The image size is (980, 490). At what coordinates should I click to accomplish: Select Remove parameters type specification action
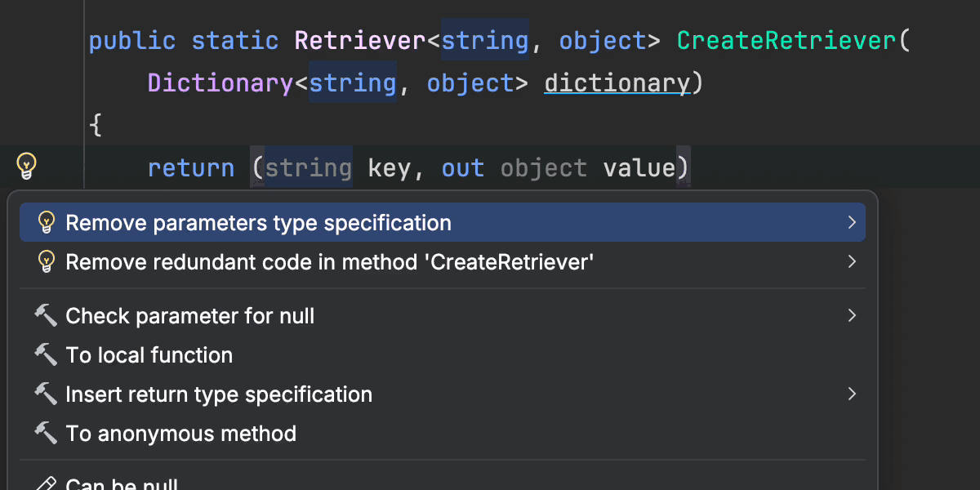pyautogui.click(x=258, y=222)
